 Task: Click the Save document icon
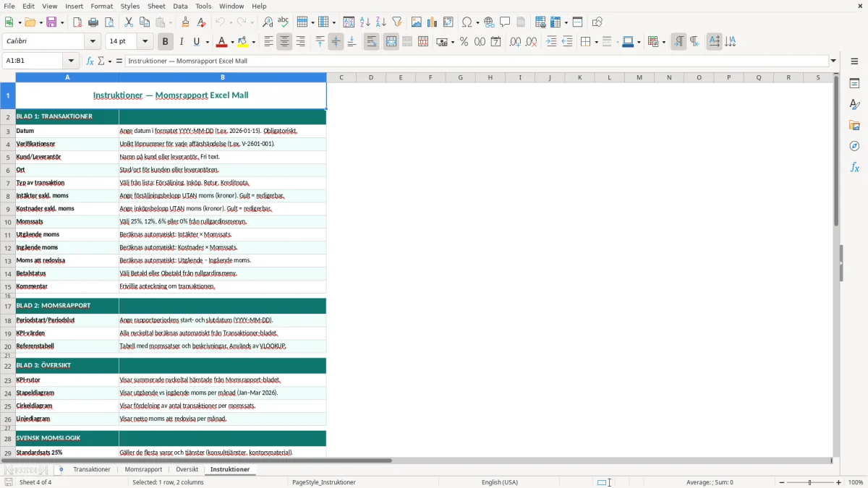pyautogui.click(x=51, y=22)
